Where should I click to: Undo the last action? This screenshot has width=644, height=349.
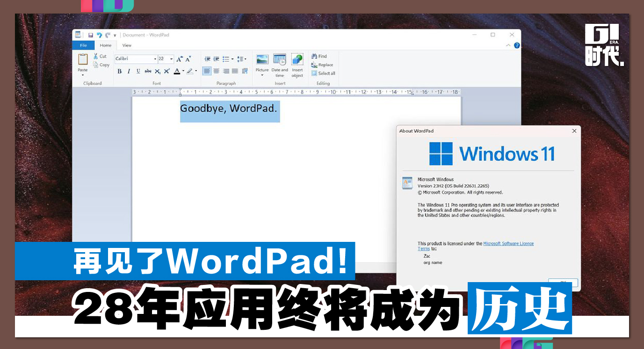pos(99,35)
